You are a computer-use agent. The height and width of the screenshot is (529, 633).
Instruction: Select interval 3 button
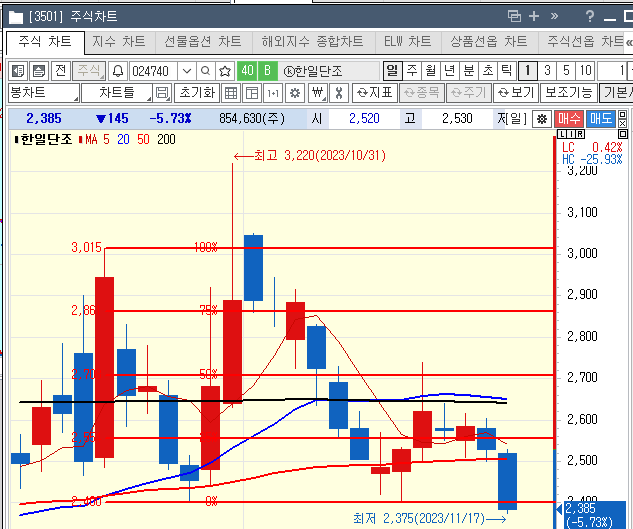[547, 71]
